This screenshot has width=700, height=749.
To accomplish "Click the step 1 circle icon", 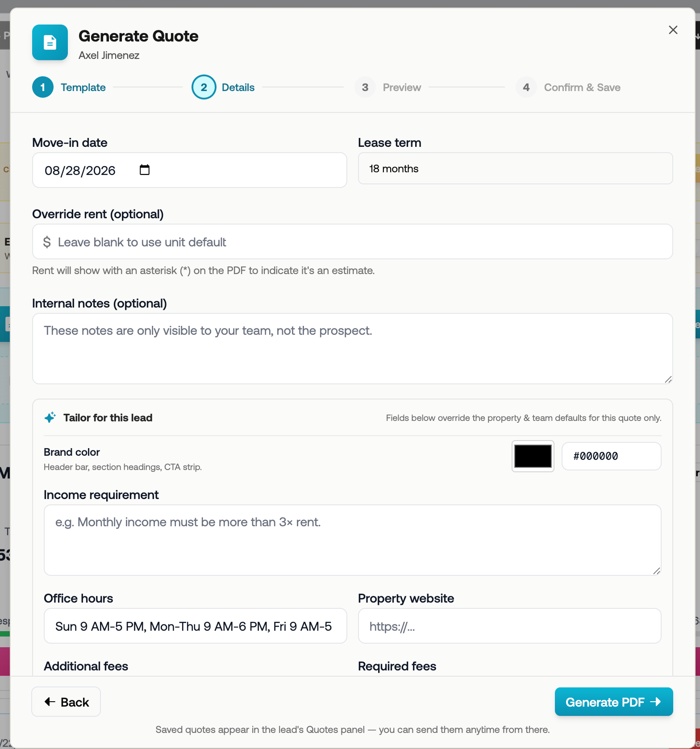I will (43, 87).
